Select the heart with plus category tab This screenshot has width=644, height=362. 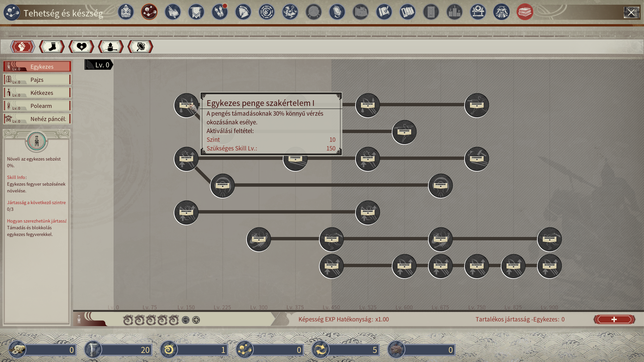tap(81, 47)
